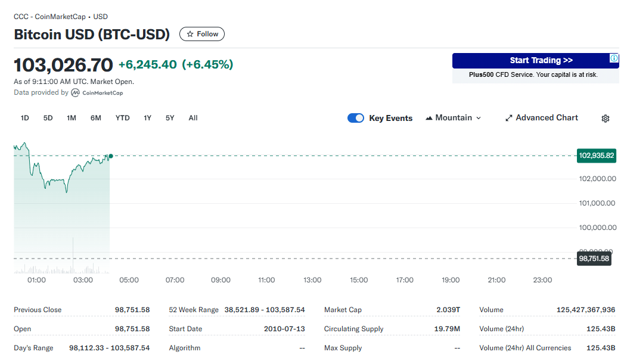The height and width of the screenshot is (364, 624).
Task: Click the Bitcoin USD (BTC-USD) title
Action: click(92, 34)
